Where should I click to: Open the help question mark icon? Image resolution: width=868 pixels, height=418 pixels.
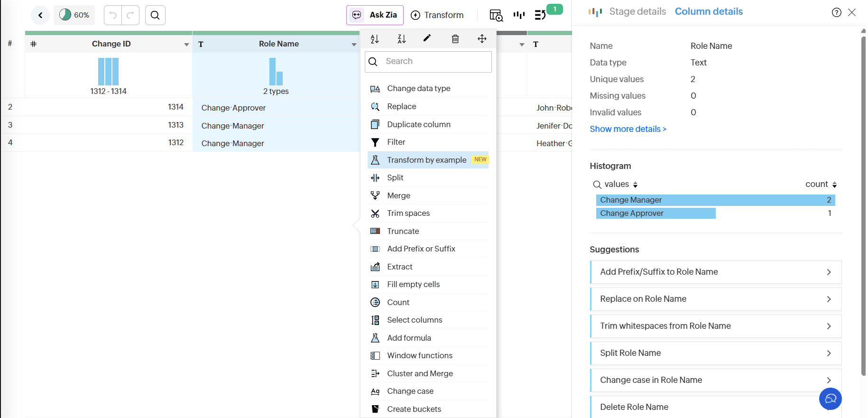pyautogui.click(x=836, y=12)
